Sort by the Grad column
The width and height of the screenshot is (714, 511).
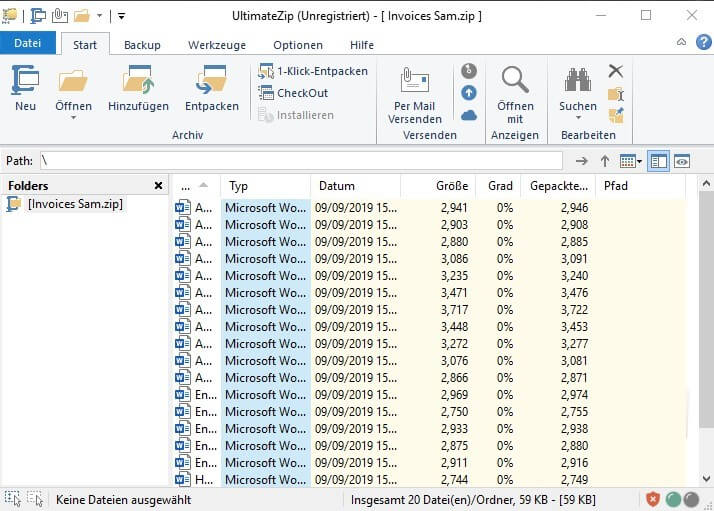coord(498,186)
